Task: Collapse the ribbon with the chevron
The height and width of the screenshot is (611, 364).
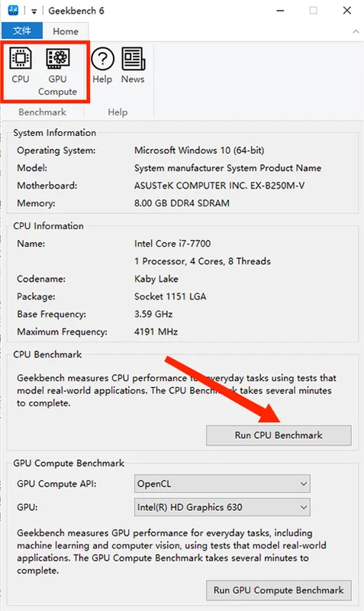Action: coord(356,31)
